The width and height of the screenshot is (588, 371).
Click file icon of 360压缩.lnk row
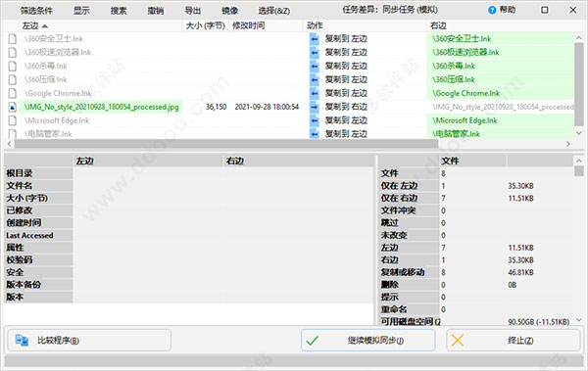click(13, 79)
